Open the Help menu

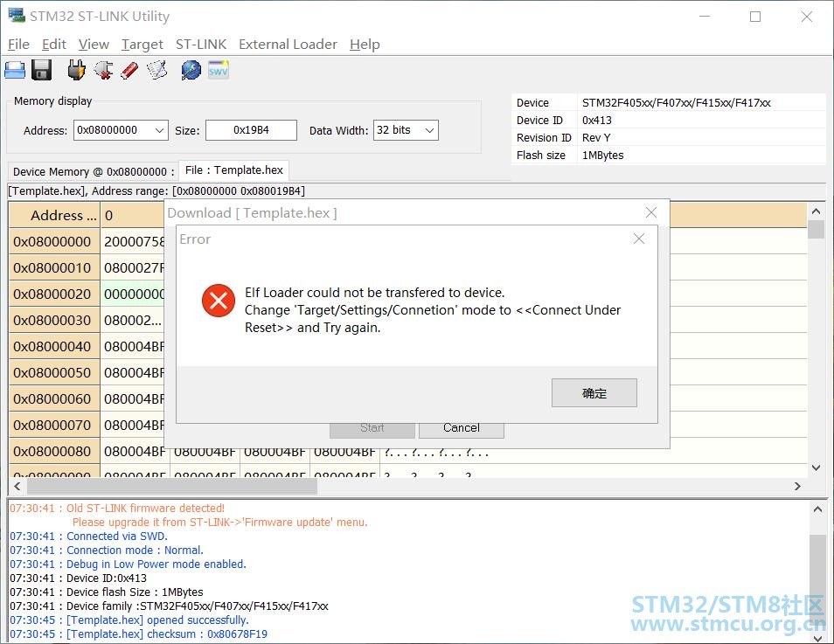tap(365, 45)
